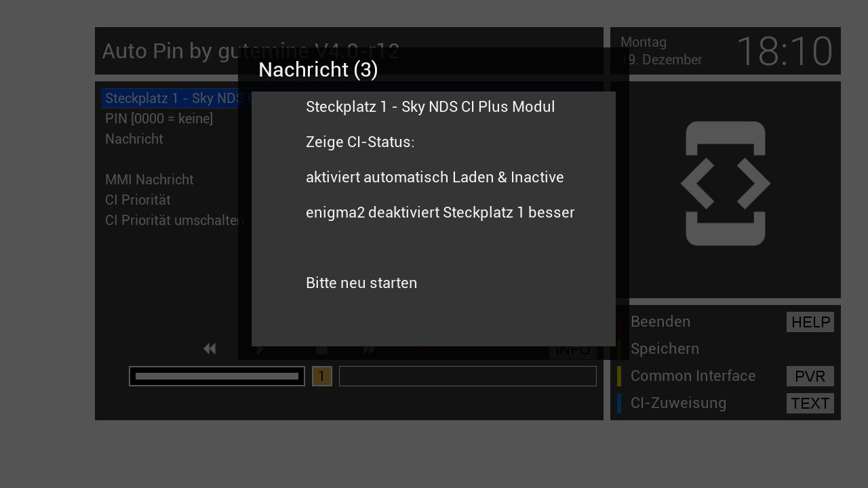Click the yellow slot number 1 badge
This screenshot has width=868, height=488.
point(321,376)
